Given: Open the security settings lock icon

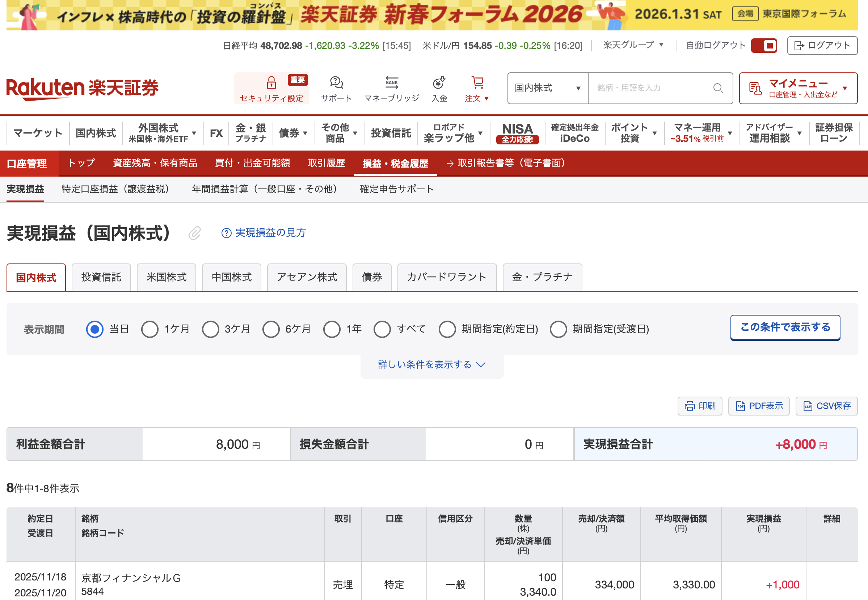Looking at the screenshot, I should (271, 83).
